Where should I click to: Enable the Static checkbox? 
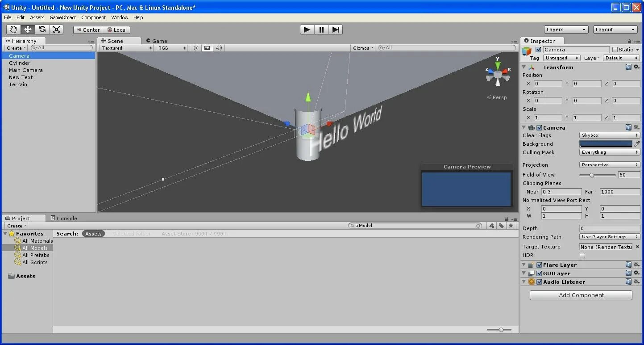(x=615, y=50)
